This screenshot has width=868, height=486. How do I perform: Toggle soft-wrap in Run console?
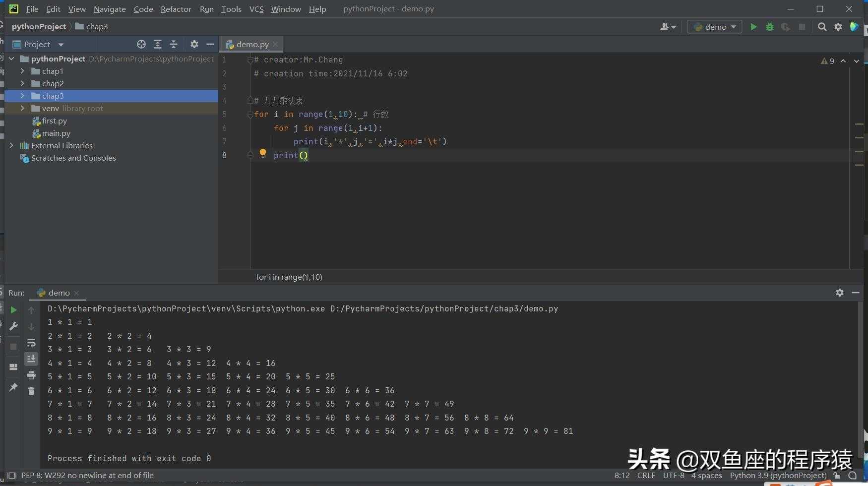tap(31, 343)
